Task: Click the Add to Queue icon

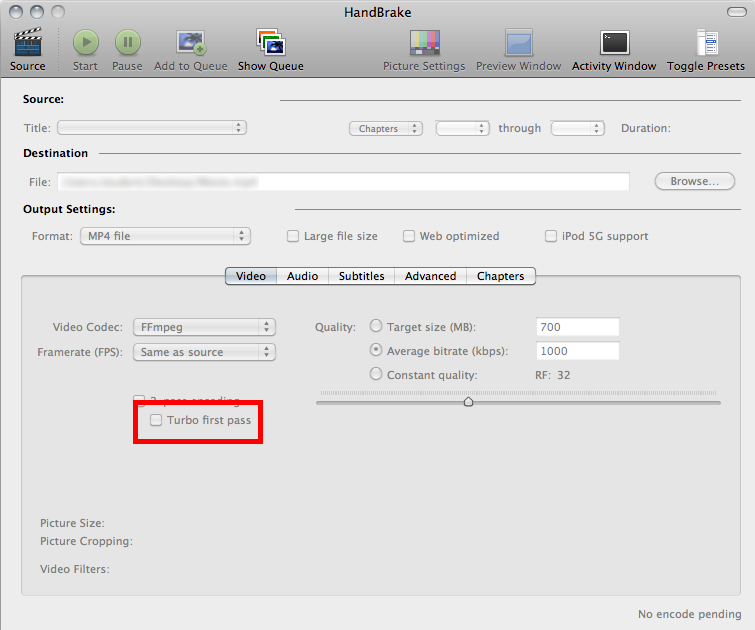Action: tap(191, 42)
